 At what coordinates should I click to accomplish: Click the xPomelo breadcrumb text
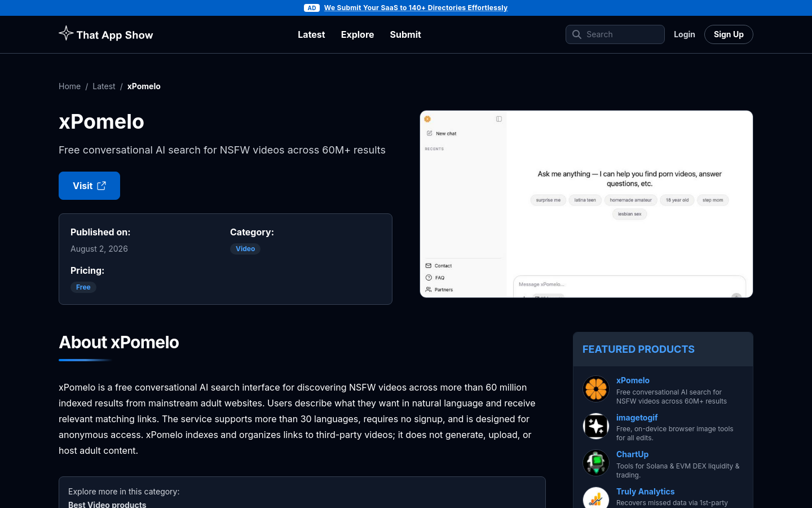pyautogui.click(x=144, y=86)
